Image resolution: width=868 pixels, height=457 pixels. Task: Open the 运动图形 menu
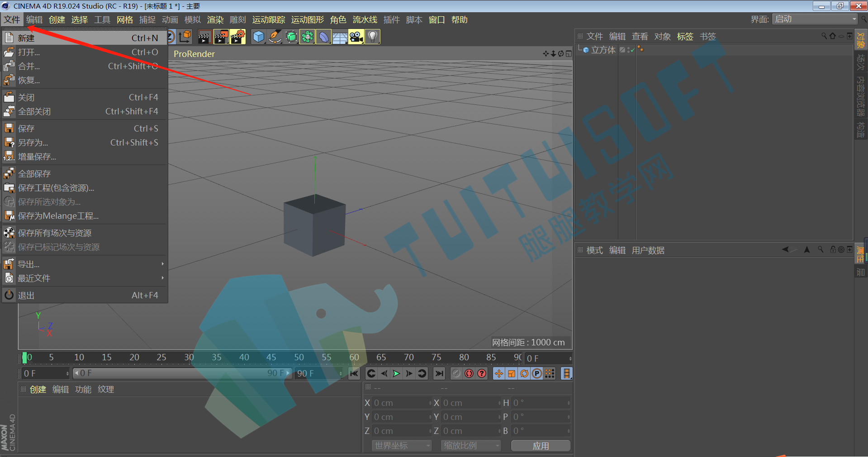[x=308, y=19]
